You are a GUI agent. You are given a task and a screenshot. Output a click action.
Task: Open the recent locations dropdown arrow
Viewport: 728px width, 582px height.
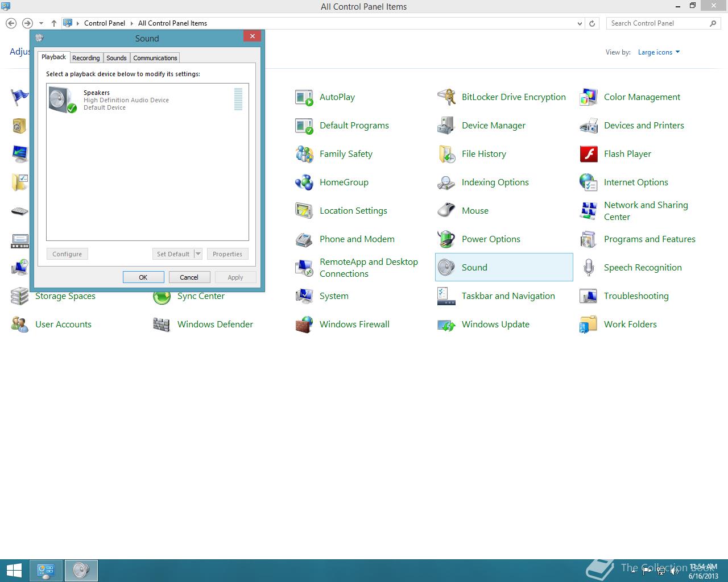point(41,23)
